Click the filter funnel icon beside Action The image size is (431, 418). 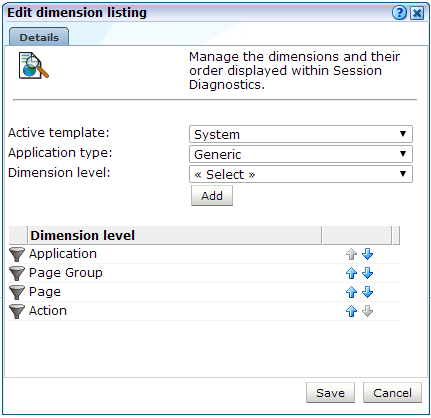point(16,311)
